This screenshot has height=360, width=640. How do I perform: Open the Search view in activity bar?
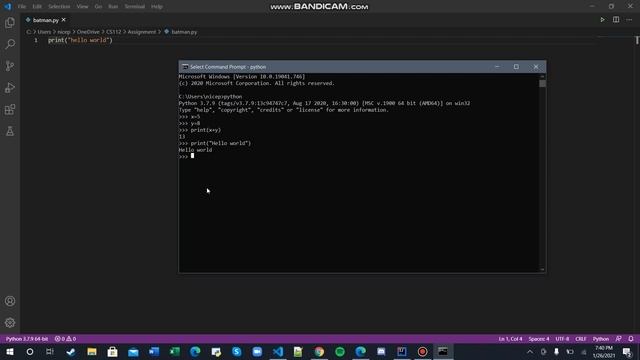(10, 44)
